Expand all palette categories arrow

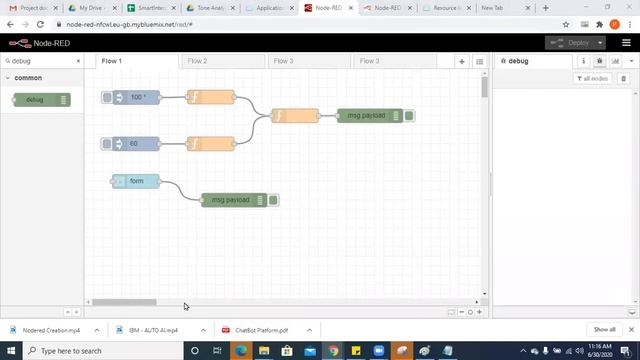pyautogui.click(x=76, y=312)
